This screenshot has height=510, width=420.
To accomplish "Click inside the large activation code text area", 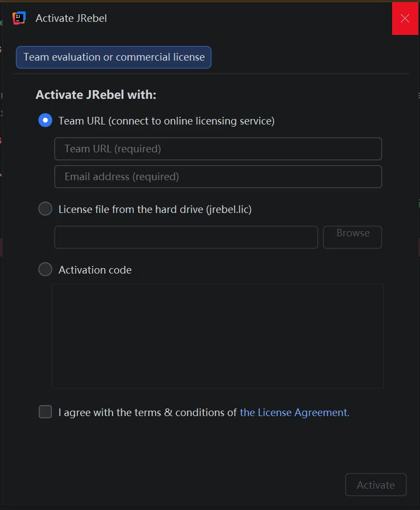I will [x=217, y=336].
